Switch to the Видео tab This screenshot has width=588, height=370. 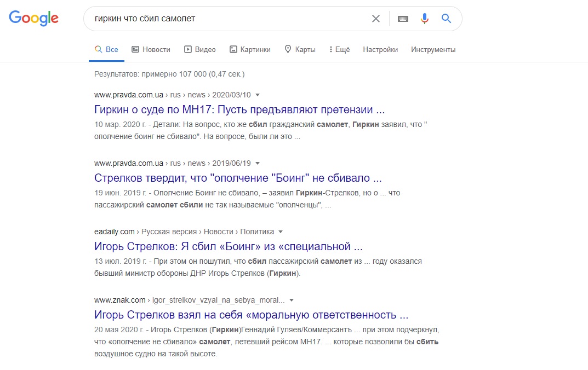[200, 49]
